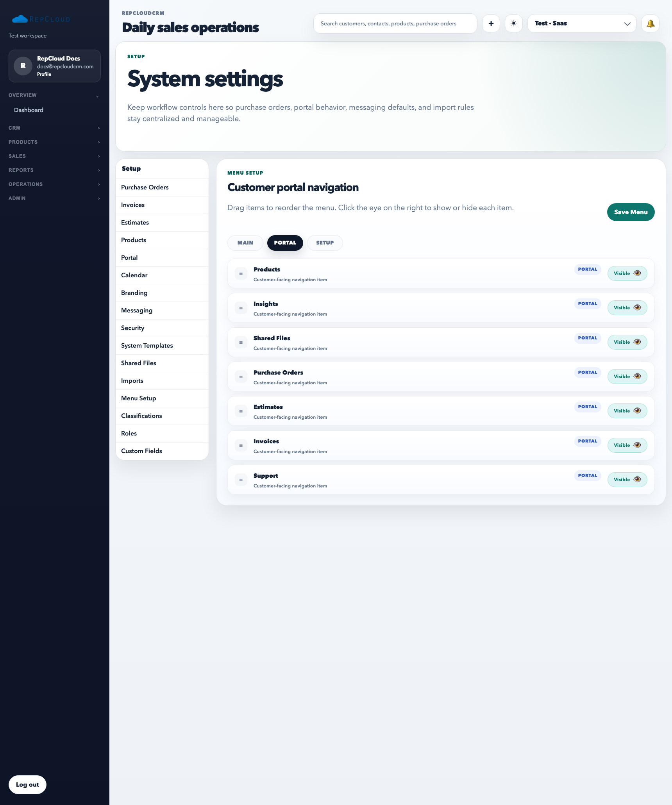Open the notifications bell
This screenshot has height=805, width=672.
pos(651,23)
